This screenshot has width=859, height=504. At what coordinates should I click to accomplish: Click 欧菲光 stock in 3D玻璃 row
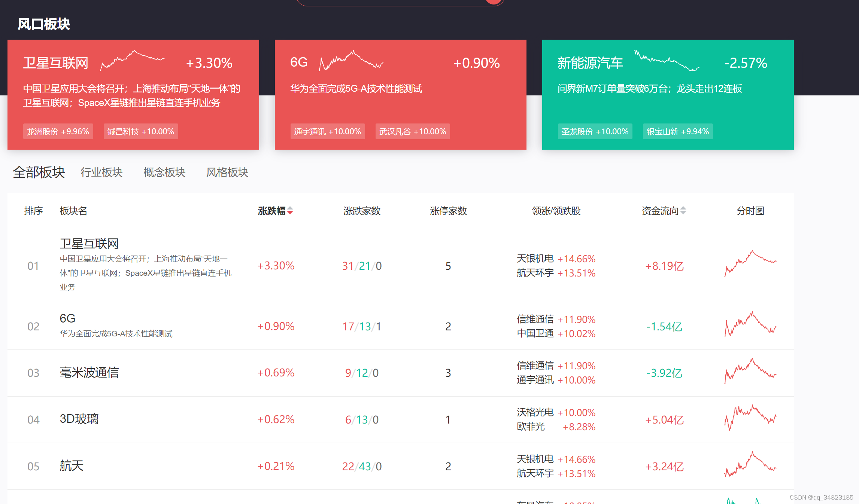click(x=531, y=427)
